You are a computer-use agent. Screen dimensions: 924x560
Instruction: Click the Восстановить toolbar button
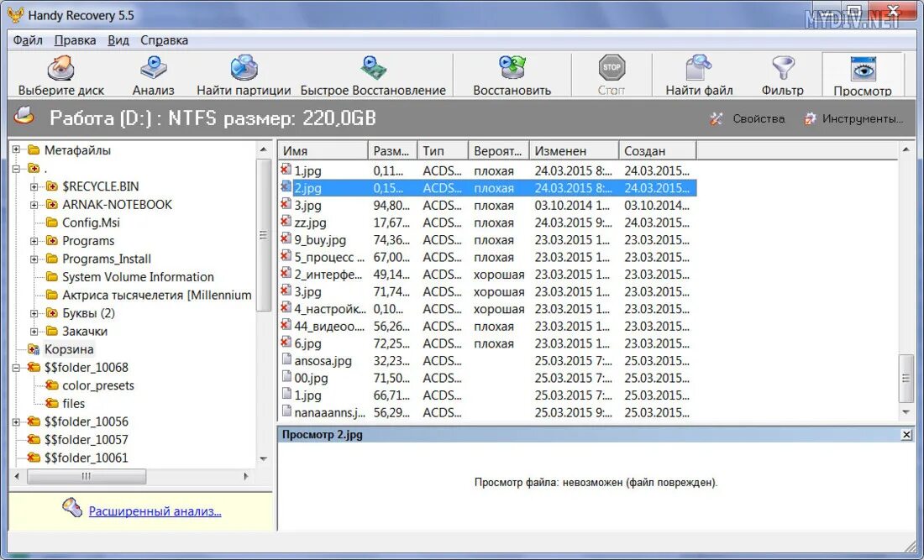click(512, 76)
